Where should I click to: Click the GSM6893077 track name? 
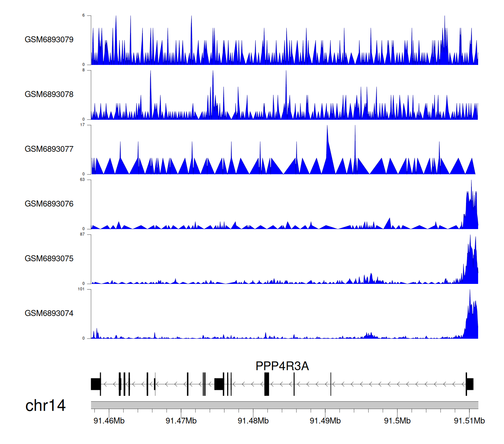click(49, 149)
